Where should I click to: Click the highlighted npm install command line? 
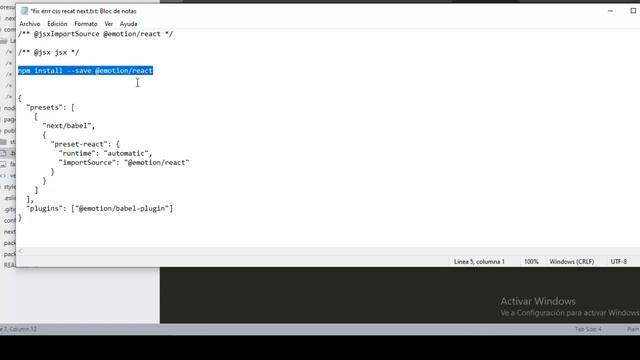pyautogui.click(x=85, y=71)
